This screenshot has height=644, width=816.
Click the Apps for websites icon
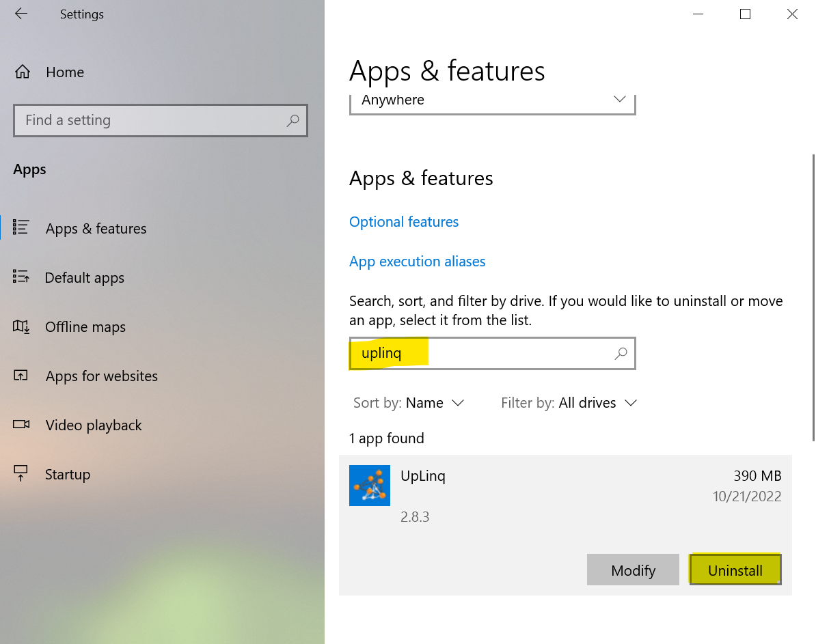(21, 375)
